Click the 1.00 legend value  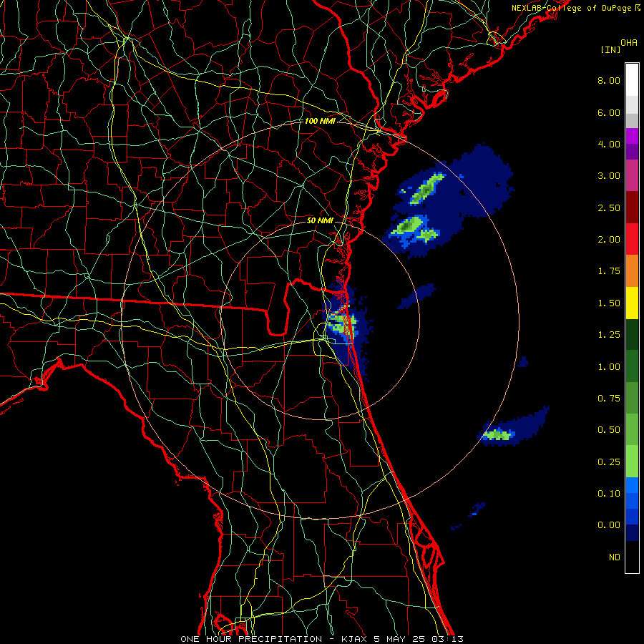click(x=609, y=367)
